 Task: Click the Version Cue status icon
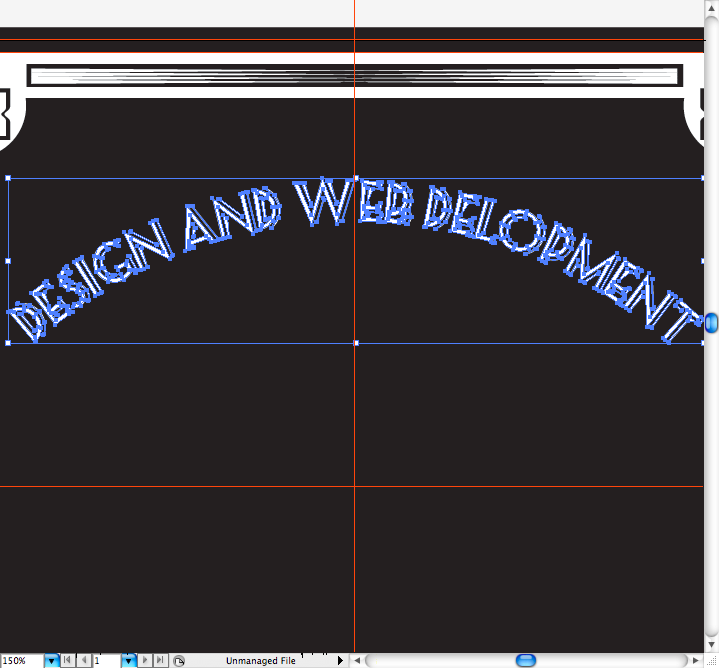pyautogui.click(x=179, y=661)
